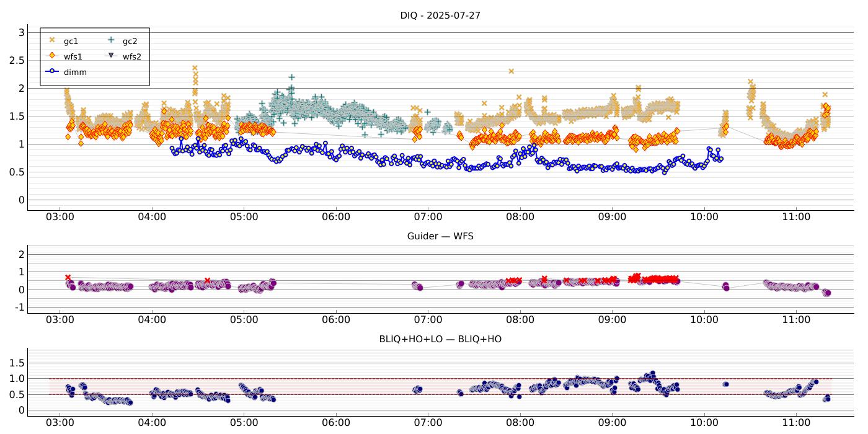
Task: Click the '11:00' tick under the DIQ plot
Action: (x=796, y=217)
